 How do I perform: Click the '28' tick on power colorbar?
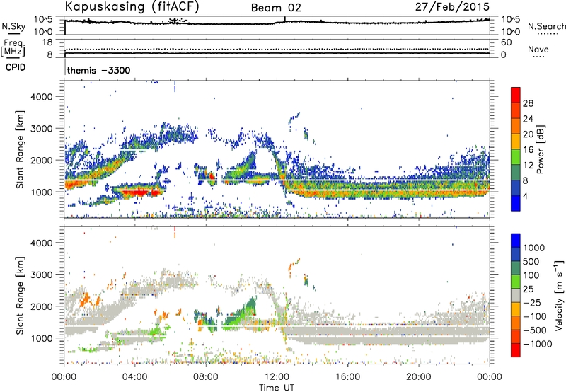[x=528, y=103]
